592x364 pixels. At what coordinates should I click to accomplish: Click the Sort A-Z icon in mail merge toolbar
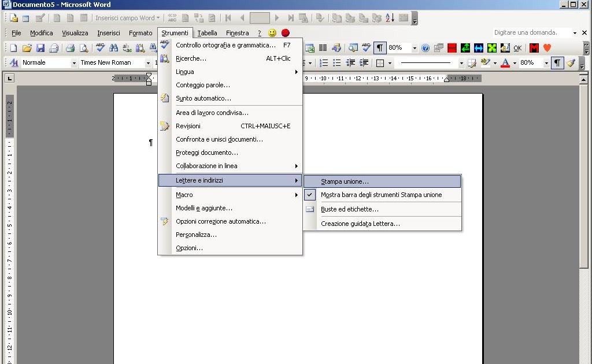pos(390,18)
